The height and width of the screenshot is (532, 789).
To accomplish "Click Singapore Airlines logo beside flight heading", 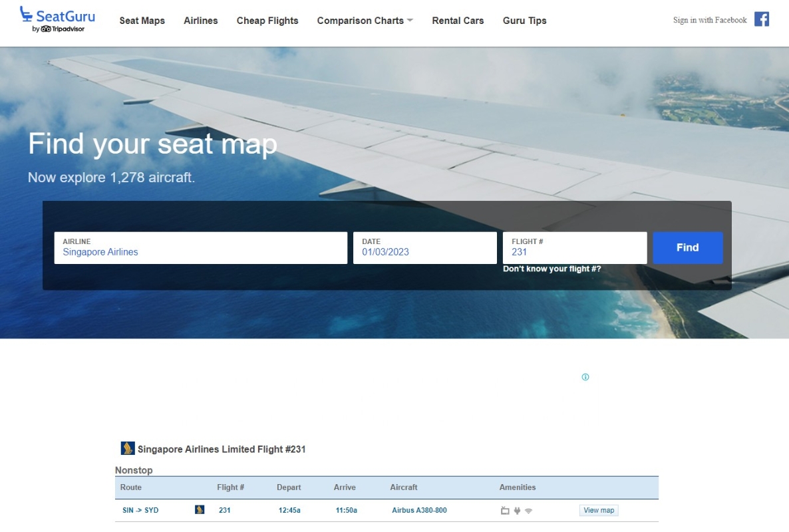I will tap(128, 449).
